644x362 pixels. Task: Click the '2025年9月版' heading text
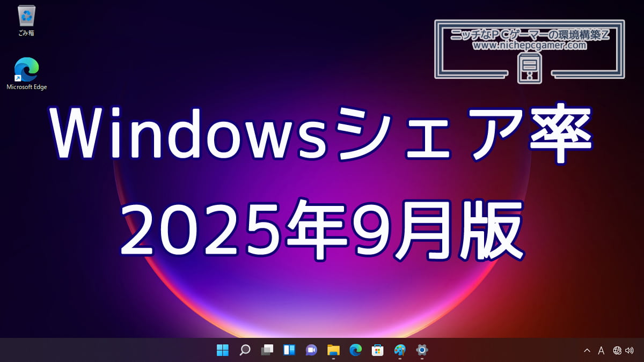coord(321,230)
